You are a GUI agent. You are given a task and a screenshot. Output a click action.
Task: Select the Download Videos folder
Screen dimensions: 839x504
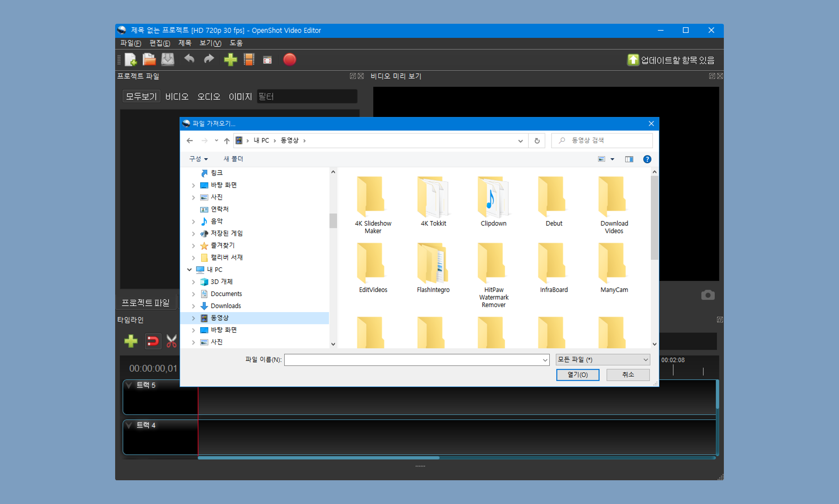[614, 205]
